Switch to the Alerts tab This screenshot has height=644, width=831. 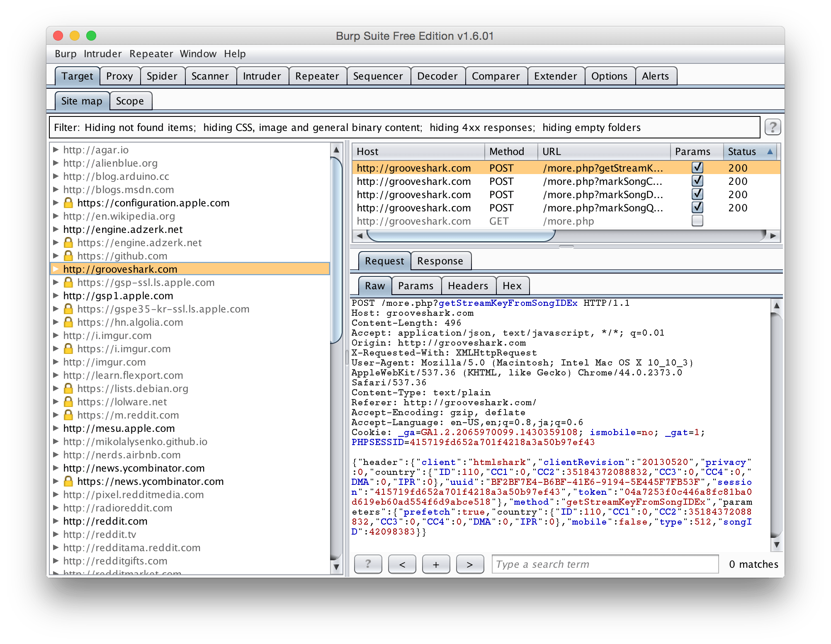coord(655,76)
